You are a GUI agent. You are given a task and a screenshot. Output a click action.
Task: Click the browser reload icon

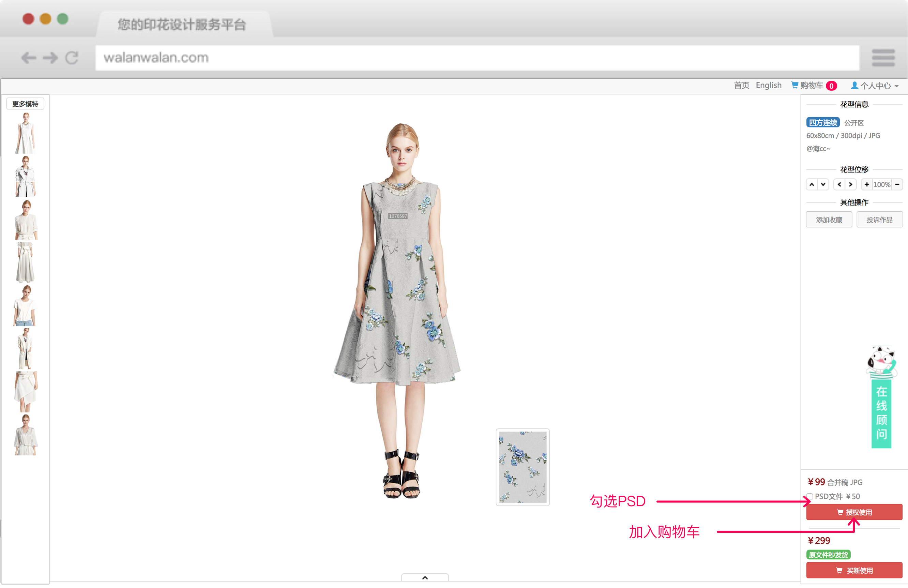[72, 58]
